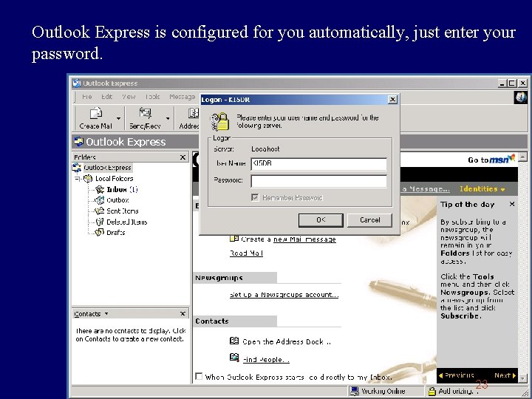Click the Working Online status icon
532x399 pixels.
coord(355,391)
